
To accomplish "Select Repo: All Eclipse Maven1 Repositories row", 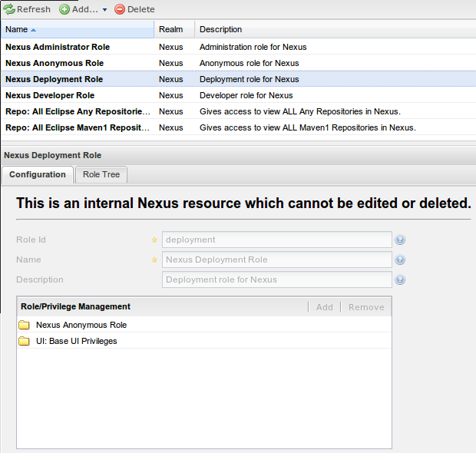I will pos(238,127).
